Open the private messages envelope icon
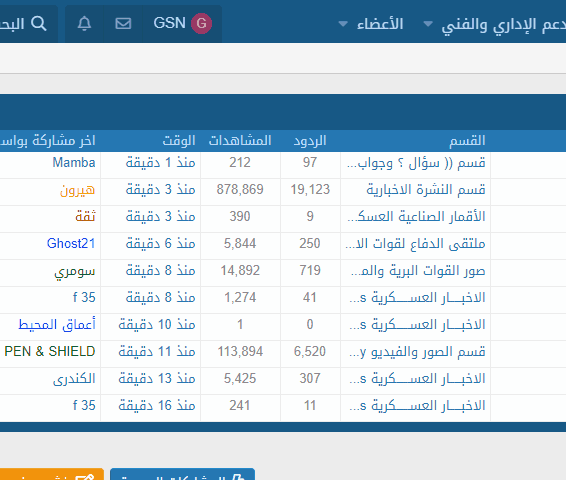This screenshot has width=566, height=480. [x=123, y=24]
